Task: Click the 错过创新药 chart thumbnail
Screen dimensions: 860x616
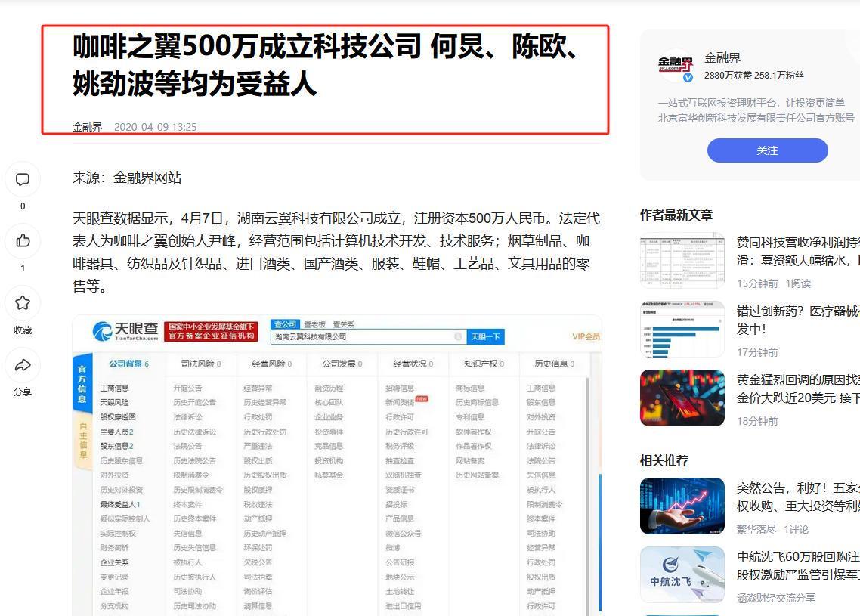Action: pyautogui.click(x=682, y=329)
